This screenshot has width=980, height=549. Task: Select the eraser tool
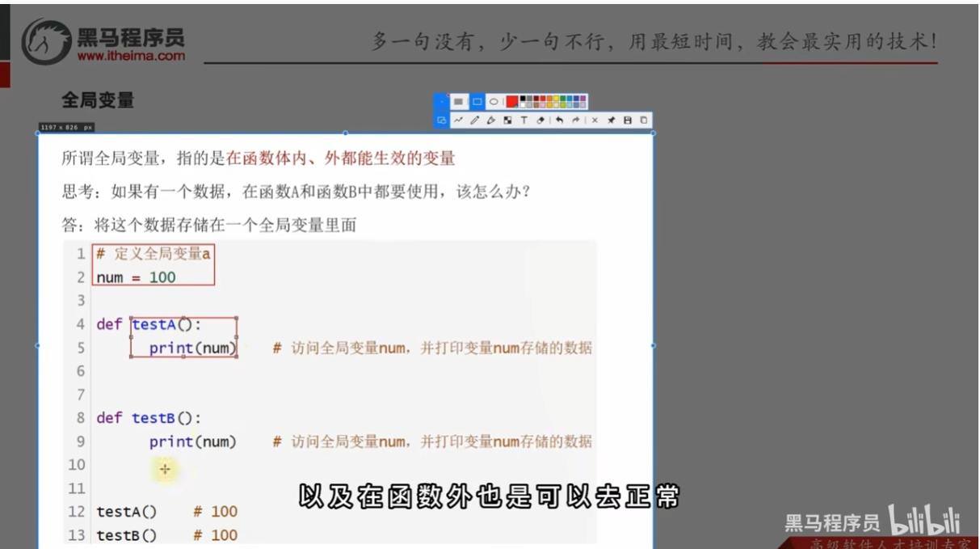click(x=540, y=120)
